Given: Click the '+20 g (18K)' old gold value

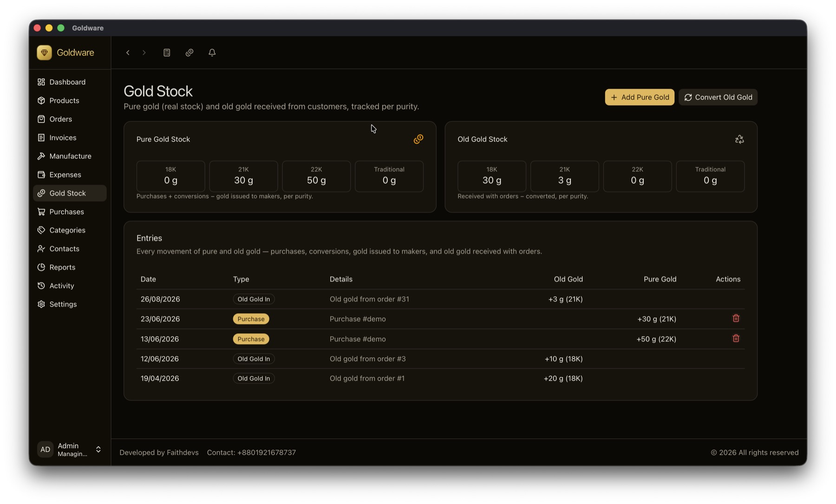Looking at the screenshot, I should [x=563, y=379].
